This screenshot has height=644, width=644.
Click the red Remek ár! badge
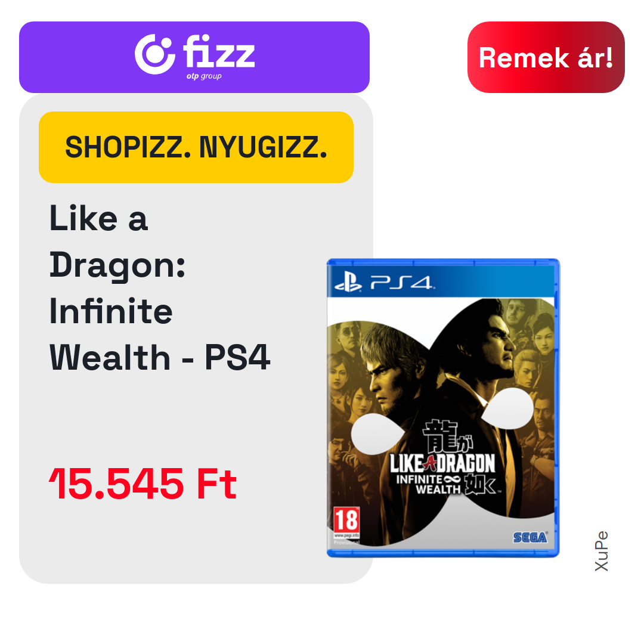click(x=546, y=57)
